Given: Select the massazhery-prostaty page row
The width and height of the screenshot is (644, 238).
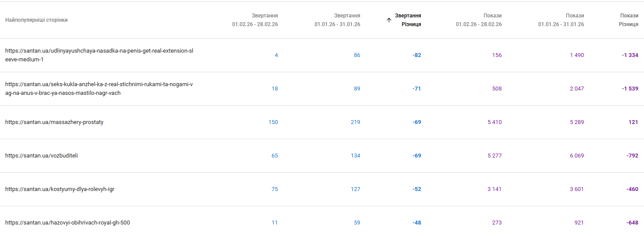Looking at the screenshot, I should click(54, 122).
